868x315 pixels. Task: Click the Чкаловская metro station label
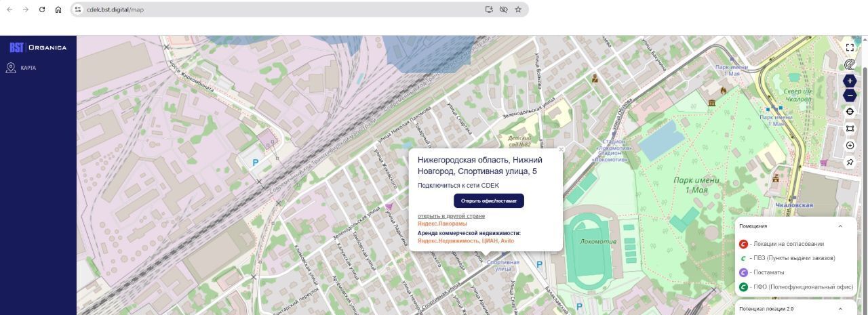tap(794, 205)
